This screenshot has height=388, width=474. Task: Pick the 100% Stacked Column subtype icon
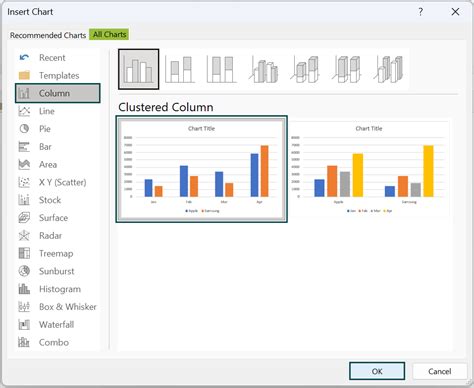tap(221, 69)
